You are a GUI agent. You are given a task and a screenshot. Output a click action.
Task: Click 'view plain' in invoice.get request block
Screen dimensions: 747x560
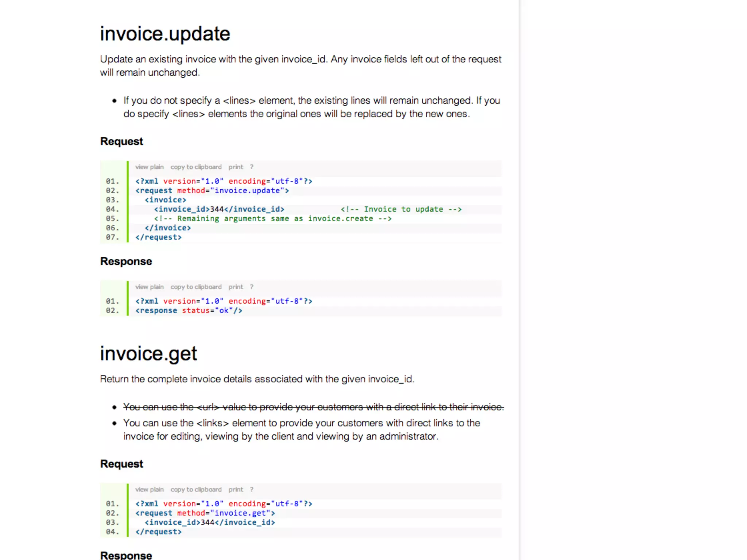[149, 489]
